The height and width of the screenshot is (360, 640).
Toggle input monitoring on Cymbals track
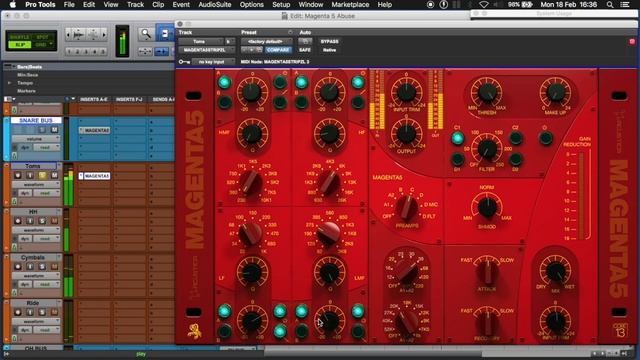coord(30,267)
